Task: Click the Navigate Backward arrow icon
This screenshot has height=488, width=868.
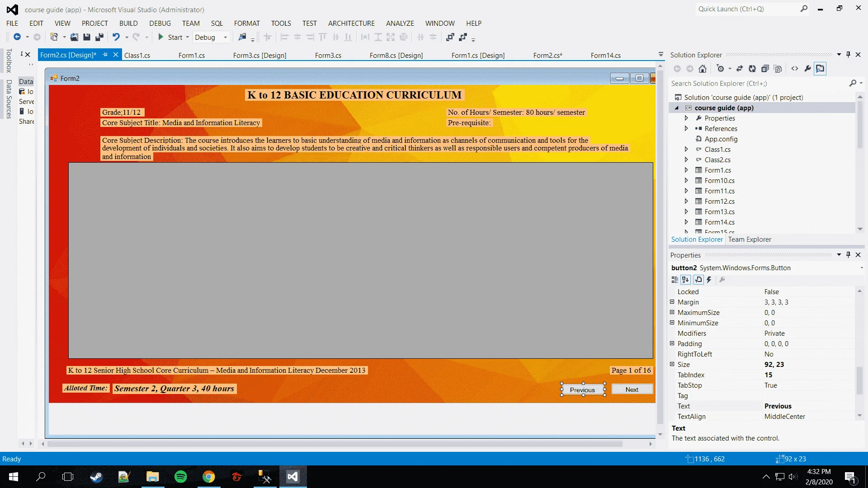Action: pyautogui.click(x=17, y=37)
